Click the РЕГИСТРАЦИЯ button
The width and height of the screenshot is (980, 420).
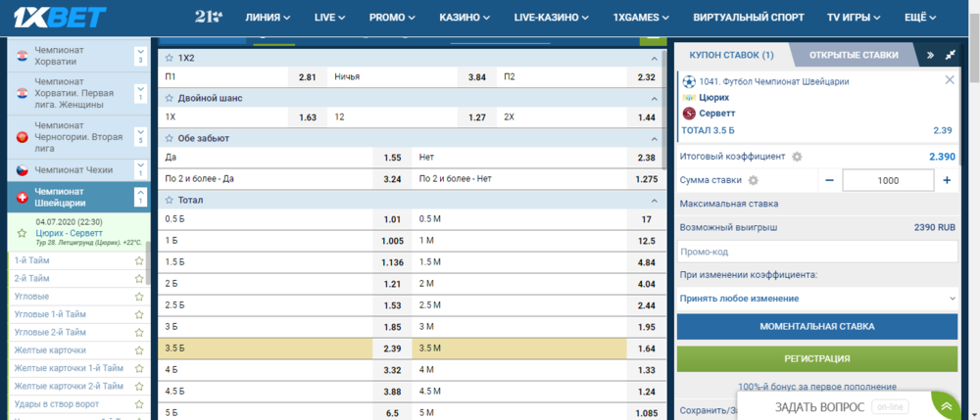[817, 359]
